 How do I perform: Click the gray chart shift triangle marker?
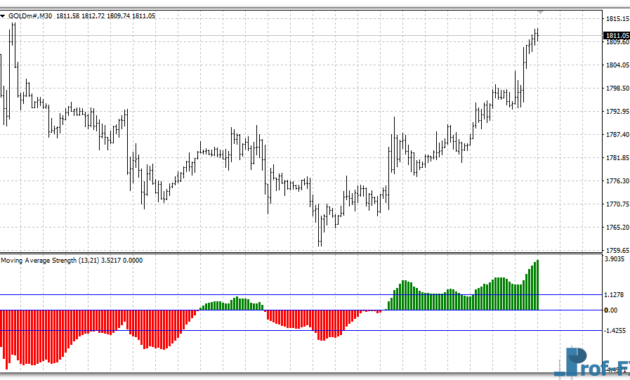tap(540, 12)
